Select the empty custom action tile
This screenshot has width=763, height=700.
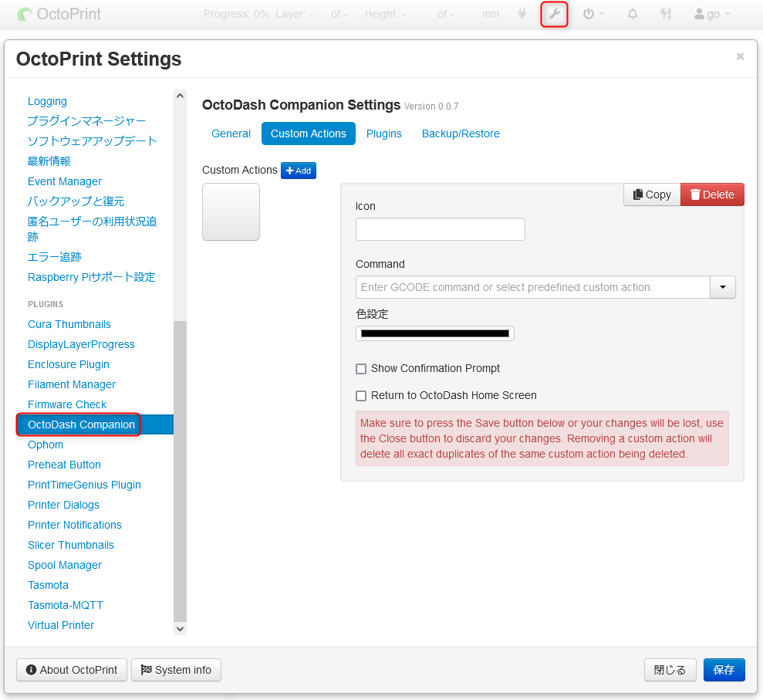tap(231, 211)
